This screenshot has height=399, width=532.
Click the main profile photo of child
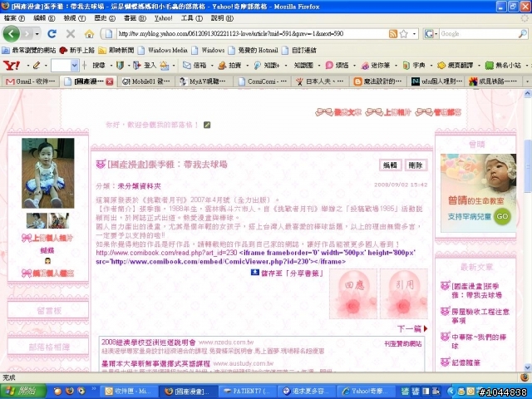click(48, 173)
